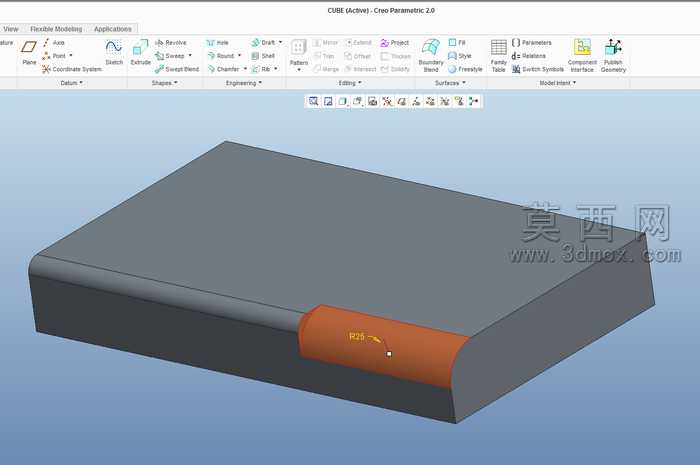Use the Project editing tool
The height and width of the screenshot is (465, 700).
point(395,42)
